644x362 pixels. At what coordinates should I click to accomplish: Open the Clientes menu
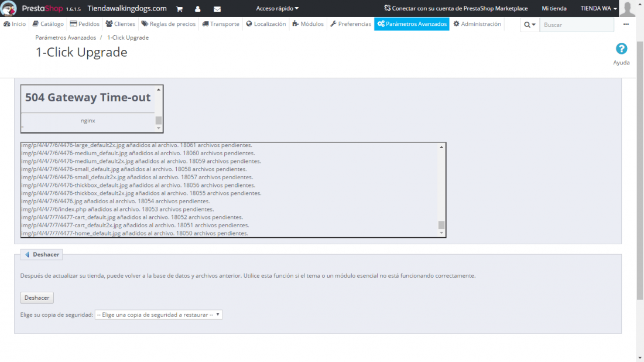pos(121,24)
